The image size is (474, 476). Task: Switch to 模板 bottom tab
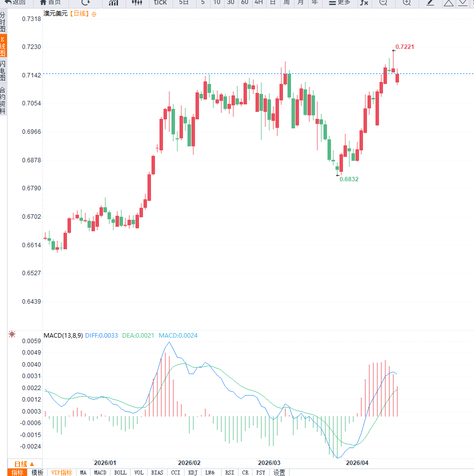[x=37, y=473]
